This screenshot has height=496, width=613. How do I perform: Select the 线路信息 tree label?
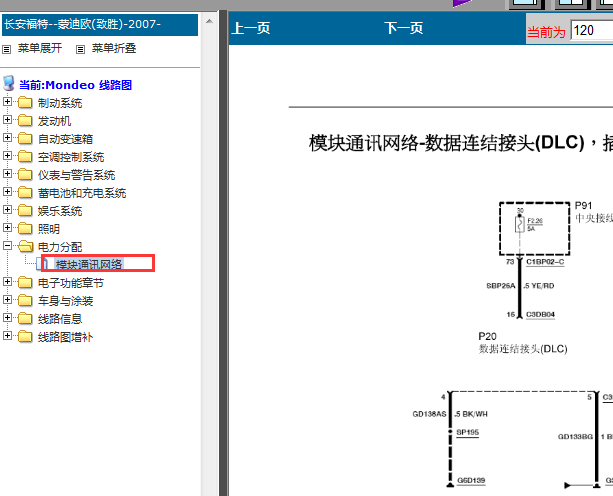point(60,319)
